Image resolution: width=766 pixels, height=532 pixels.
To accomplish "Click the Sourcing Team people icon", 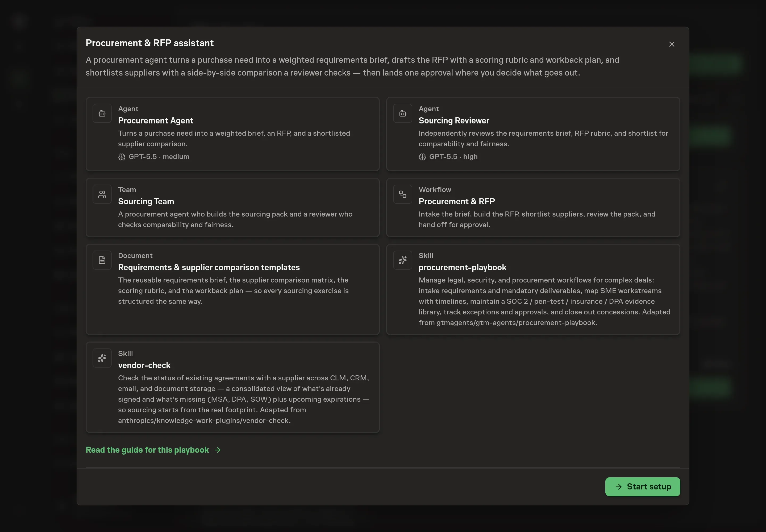I will coord(102,194).
